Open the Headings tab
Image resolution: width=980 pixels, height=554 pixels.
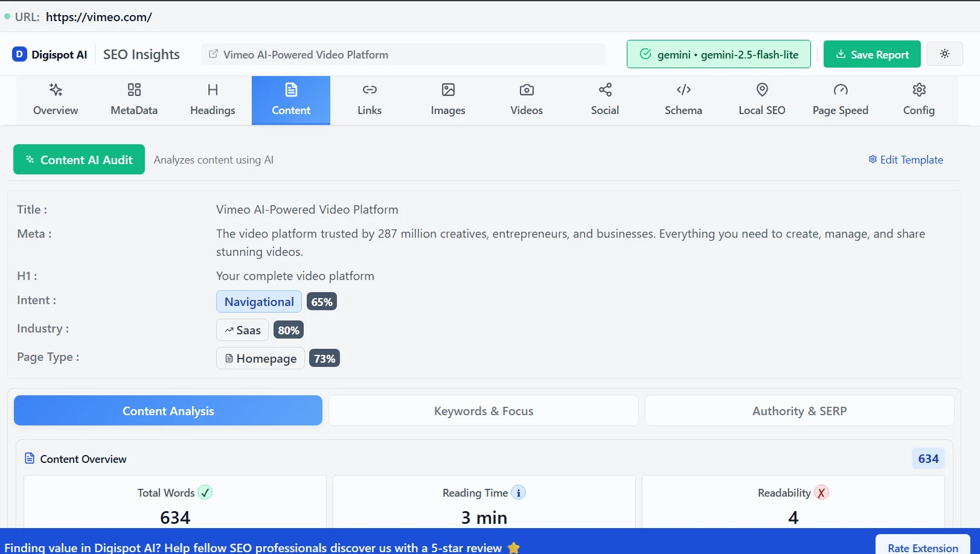213,100
